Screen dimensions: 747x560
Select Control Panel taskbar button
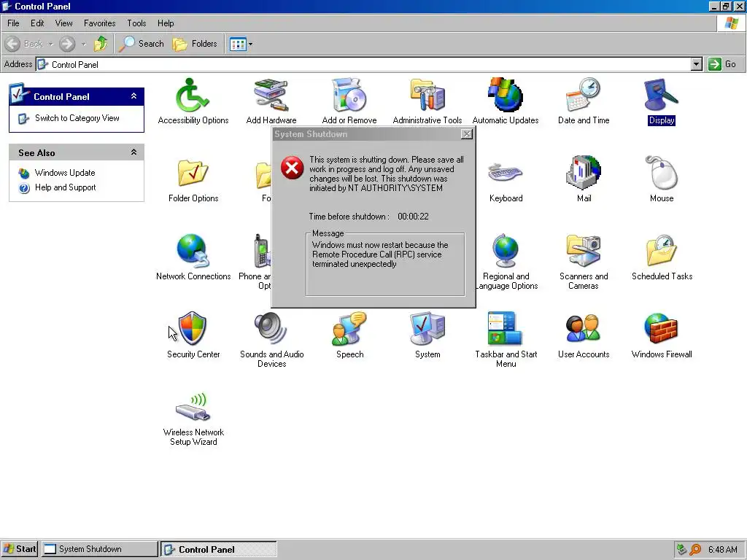[219, 549]
